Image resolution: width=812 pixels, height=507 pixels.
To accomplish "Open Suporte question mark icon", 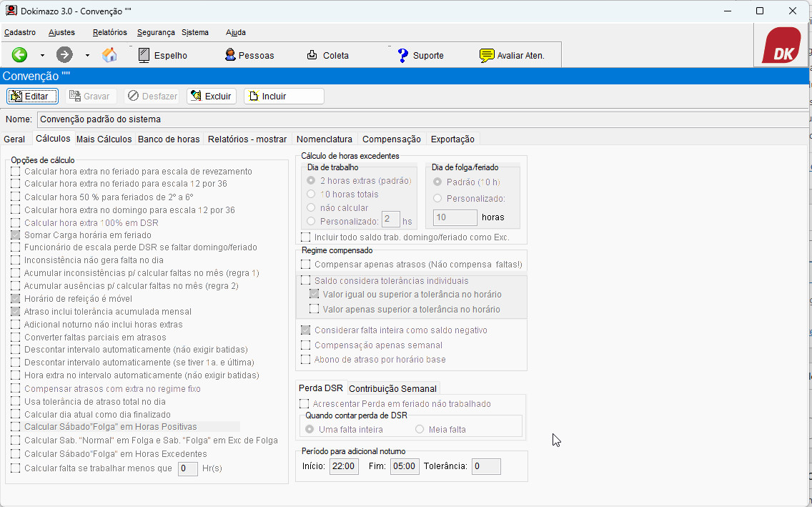I will 420,55.
